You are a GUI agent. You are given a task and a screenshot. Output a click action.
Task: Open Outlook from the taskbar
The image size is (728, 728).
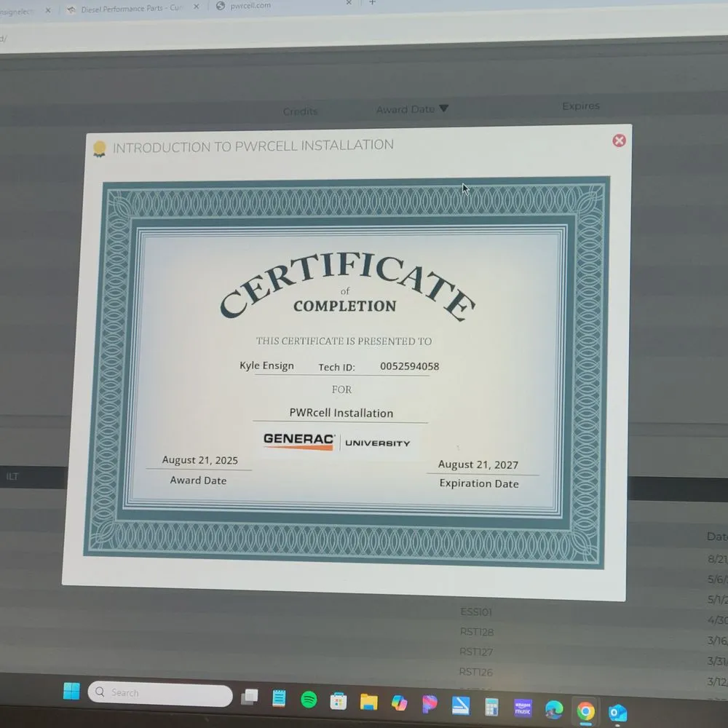tap(617, 713)
